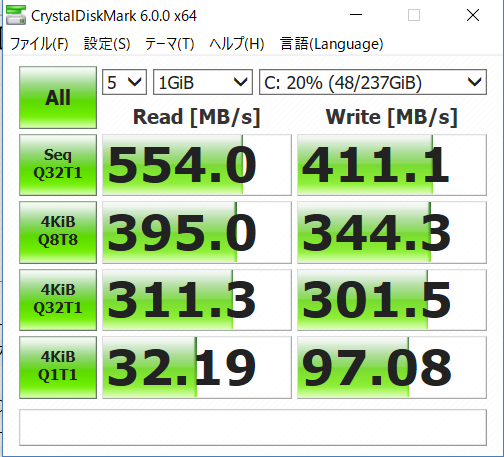Click the 4KiB Q1T1 read result 32.19

197,367
